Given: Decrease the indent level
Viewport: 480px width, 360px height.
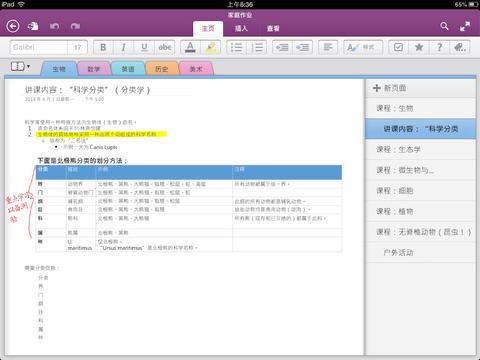Looking at the screenshot, I should (x=282, y=47).
